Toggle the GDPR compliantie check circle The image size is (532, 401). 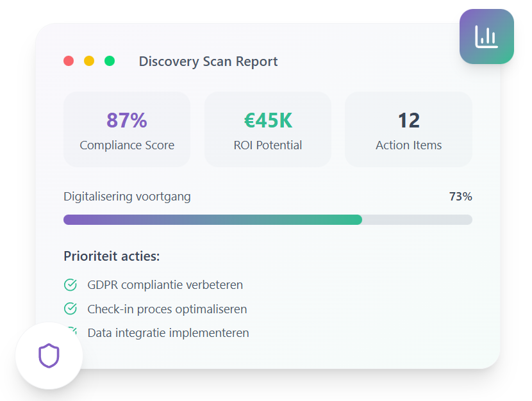click(x=71, y=285)
